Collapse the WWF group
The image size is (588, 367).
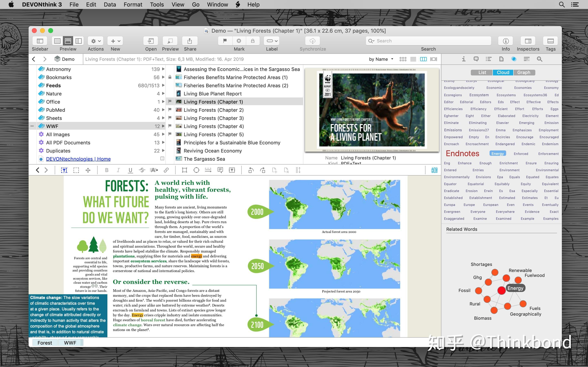(x=32, y=126)
